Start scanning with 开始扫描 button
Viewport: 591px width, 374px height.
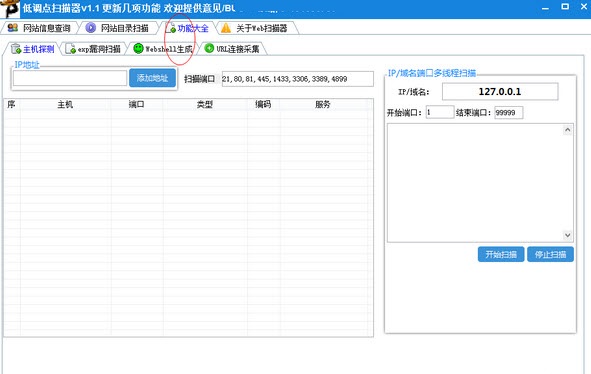coord(501,254)
